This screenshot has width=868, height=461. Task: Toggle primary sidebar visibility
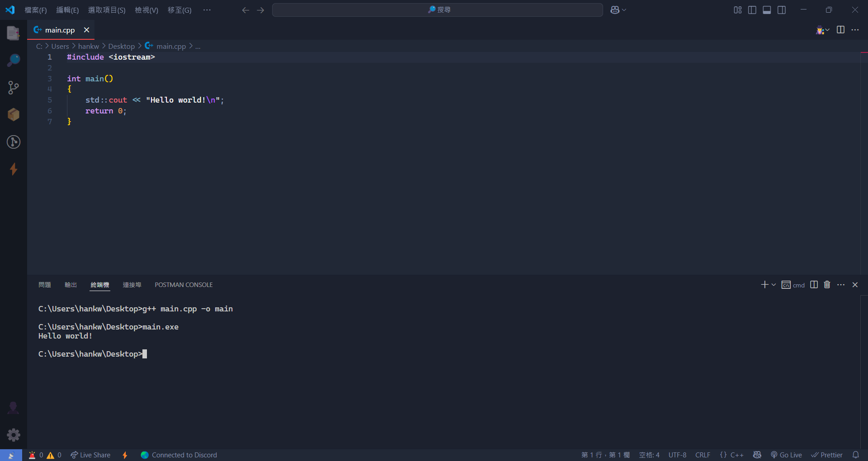(752, 10)
